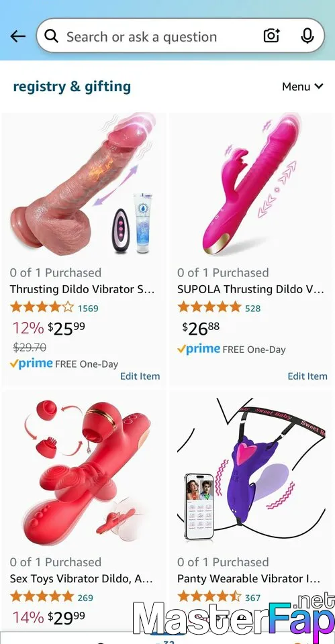View the 269 reviews count link
Image resolution: width=335 pixels, height=644 pixels.
[x=85, y=598]
